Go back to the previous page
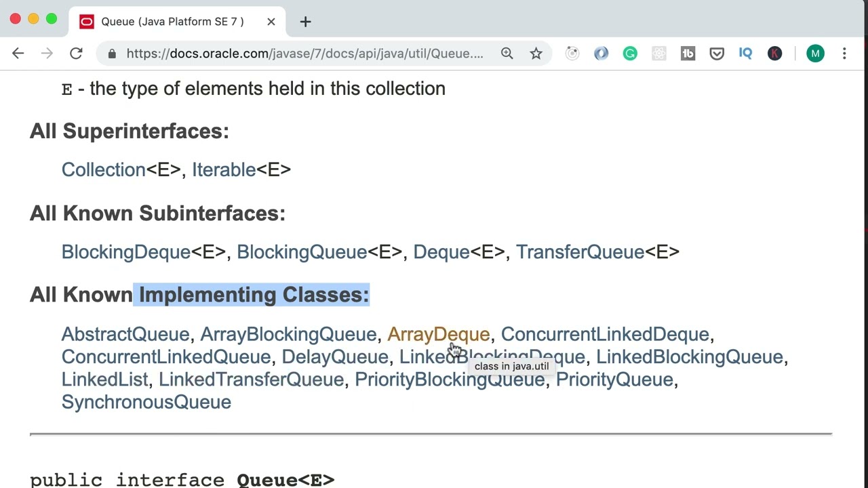This screenshot has width=868, height=488. pyautogui.click(x=18, y=54)
